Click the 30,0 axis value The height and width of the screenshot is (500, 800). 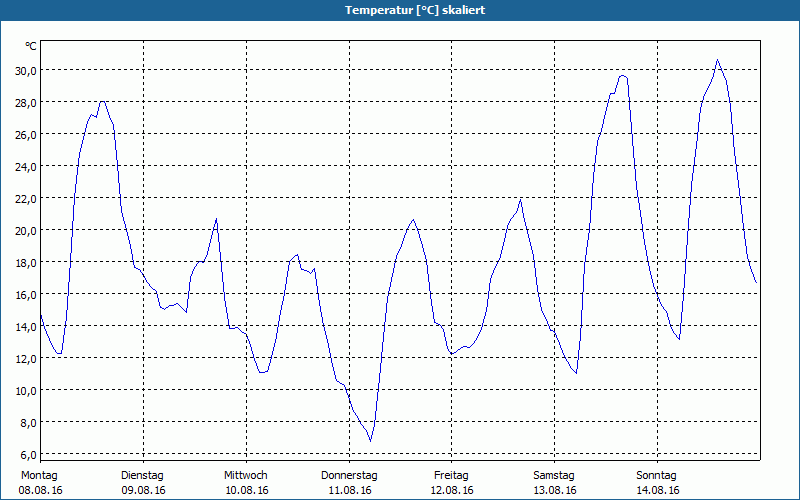click(26, 71)
